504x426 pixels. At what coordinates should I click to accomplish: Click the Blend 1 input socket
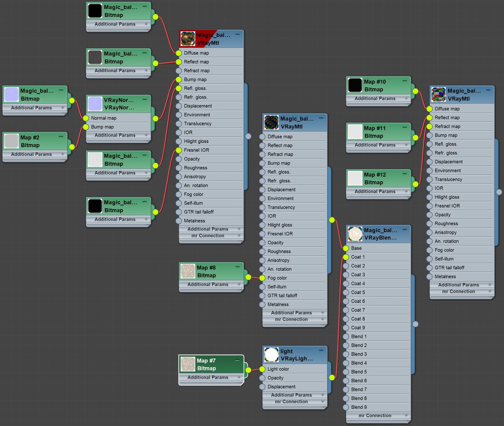point(346,336)
